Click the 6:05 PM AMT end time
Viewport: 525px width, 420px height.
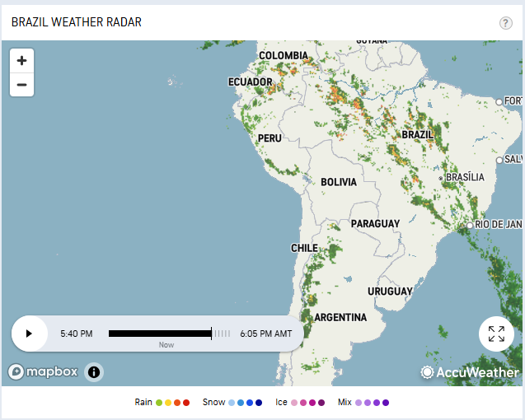tap(266, 334)
